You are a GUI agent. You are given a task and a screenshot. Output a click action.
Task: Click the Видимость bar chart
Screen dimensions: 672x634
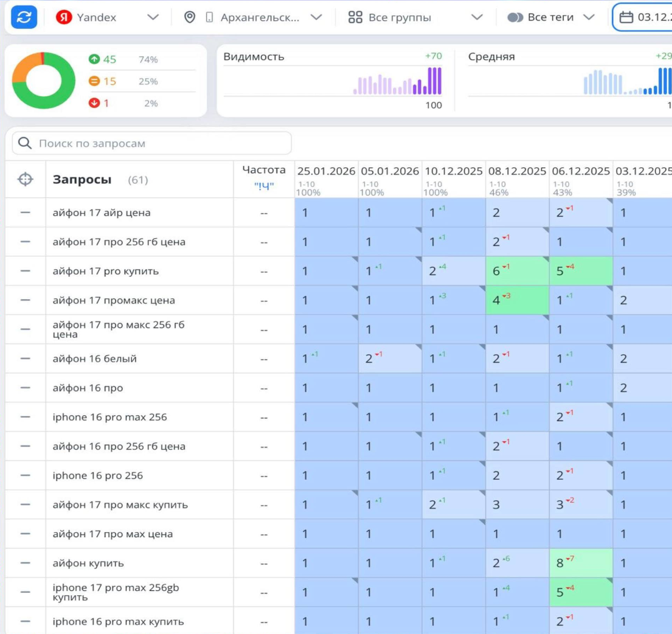[397, 81]
